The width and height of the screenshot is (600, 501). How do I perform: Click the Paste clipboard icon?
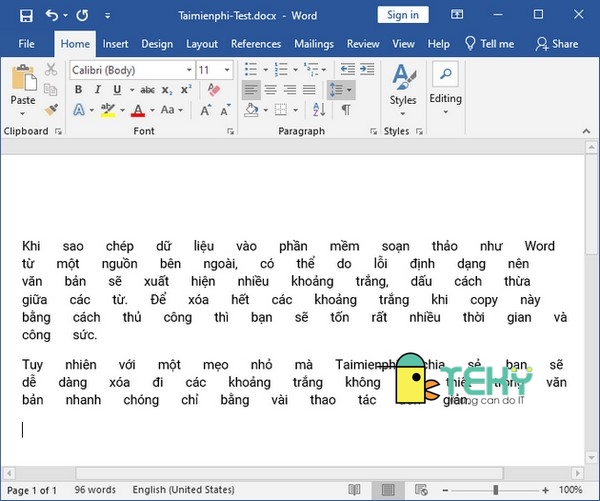[x=24, y=78]
